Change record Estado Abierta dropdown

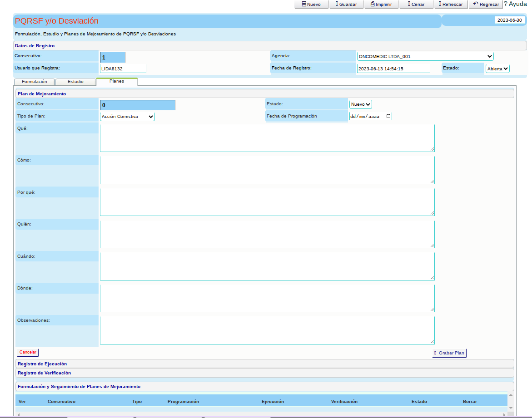point(497,69)
